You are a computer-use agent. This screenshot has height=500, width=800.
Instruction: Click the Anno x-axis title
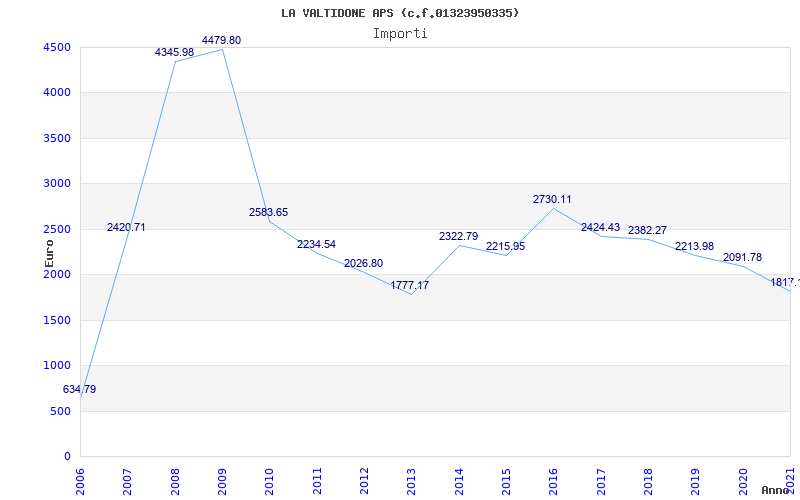pyautogui.click(x=776, y=490)
